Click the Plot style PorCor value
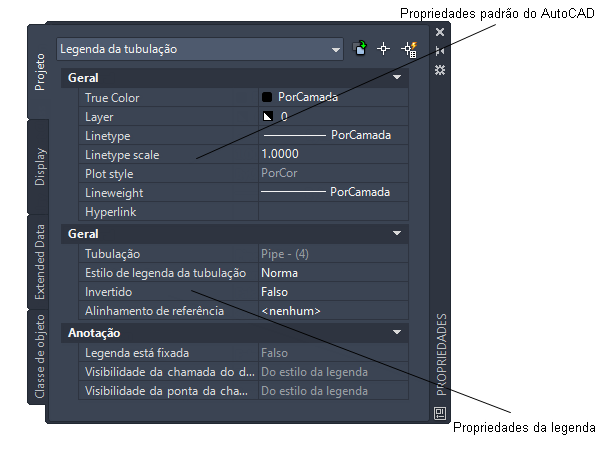Viewport: 600px width, 451px height. 333,173
